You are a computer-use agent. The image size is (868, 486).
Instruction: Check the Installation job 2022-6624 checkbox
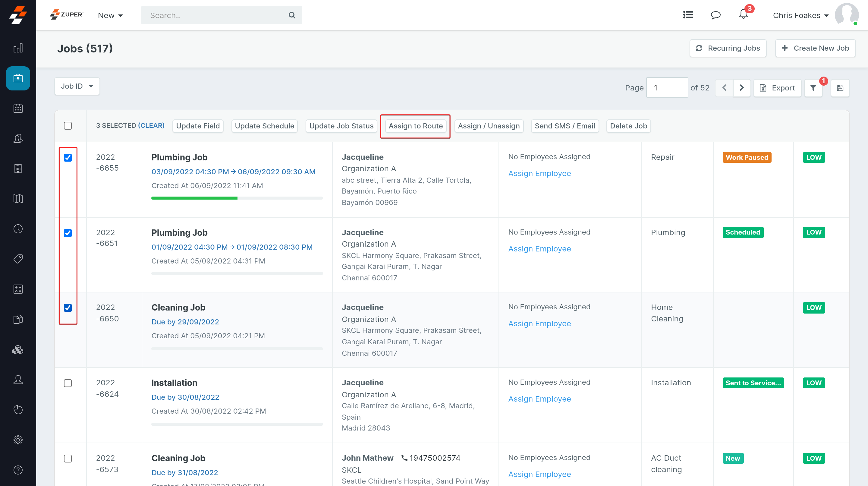[68, 383]
